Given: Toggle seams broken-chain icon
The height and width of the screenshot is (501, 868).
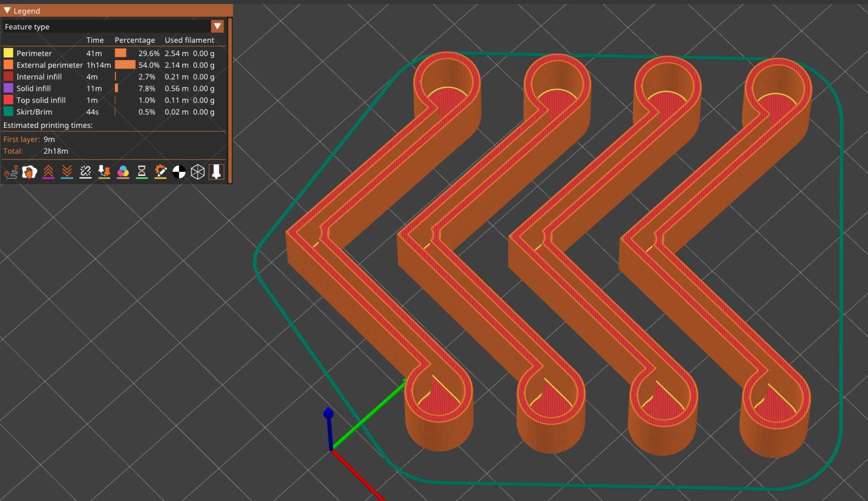Looking at the screenshot, I should click(x=86, y=172).
